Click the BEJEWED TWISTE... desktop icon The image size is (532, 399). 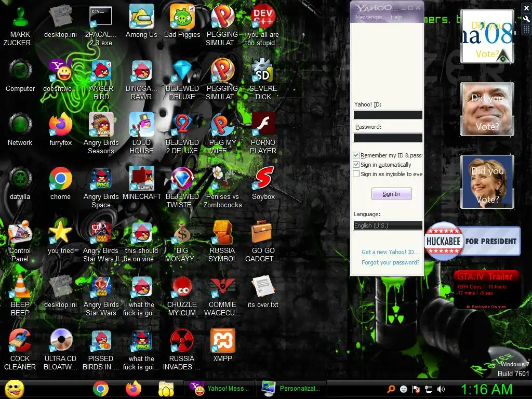[182, 187]
